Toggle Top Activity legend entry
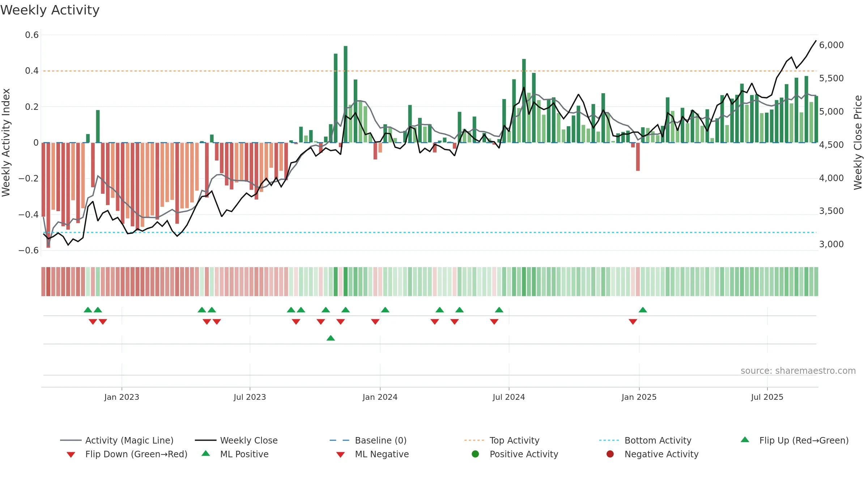This screenshot has width=868, height=488. (x=502, y=440)
